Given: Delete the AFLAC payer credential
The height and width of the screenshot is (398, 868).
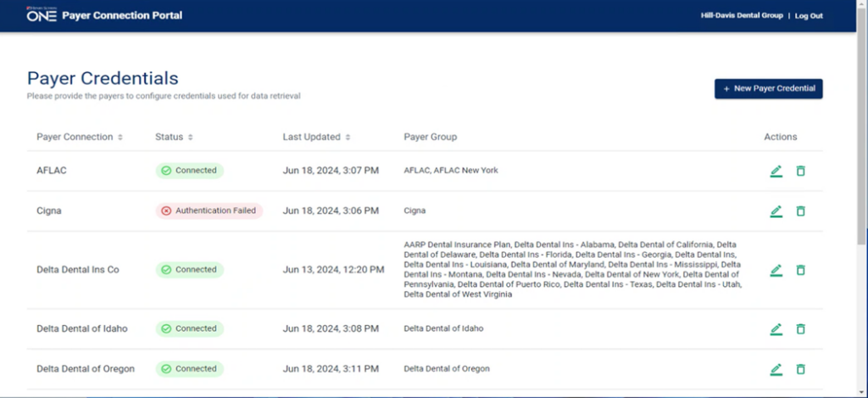Looking at the screenshot, I should tap(800, 171).
